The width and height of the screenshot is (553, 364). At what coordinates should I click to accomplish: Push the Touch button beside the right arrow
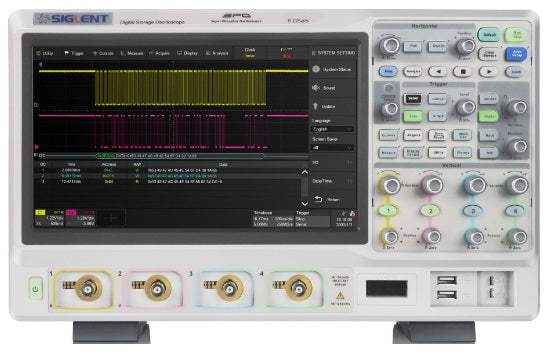pos(515,72)
